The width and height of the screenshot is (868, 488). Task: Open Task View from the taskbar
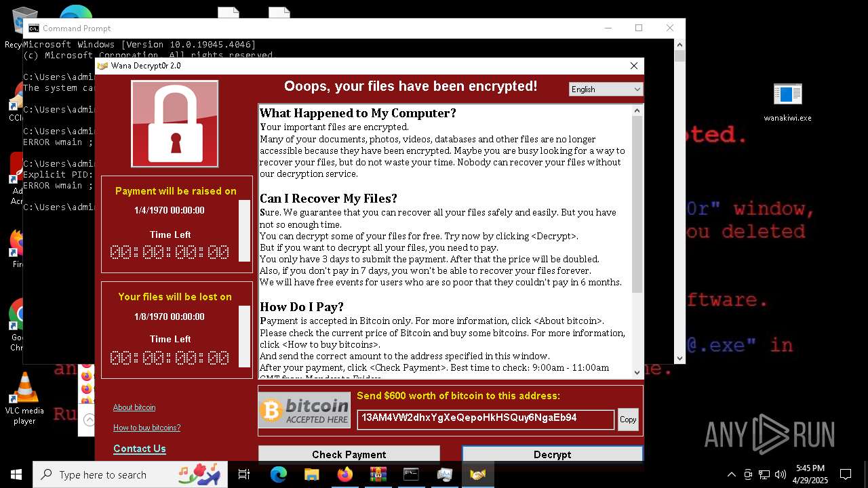244,475
